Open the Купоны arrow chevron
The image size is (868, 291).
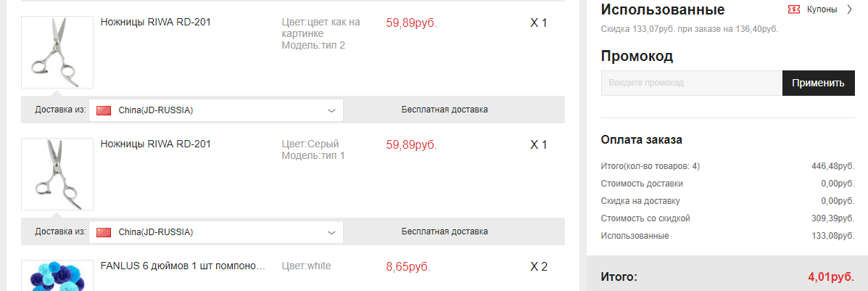[x=850, y=9]
